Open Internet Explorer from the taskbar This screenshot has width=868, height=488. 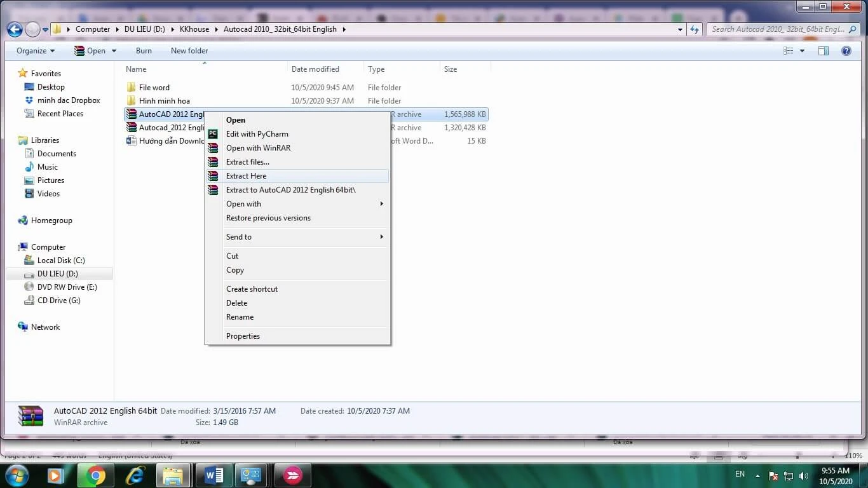tap(135, 475)
